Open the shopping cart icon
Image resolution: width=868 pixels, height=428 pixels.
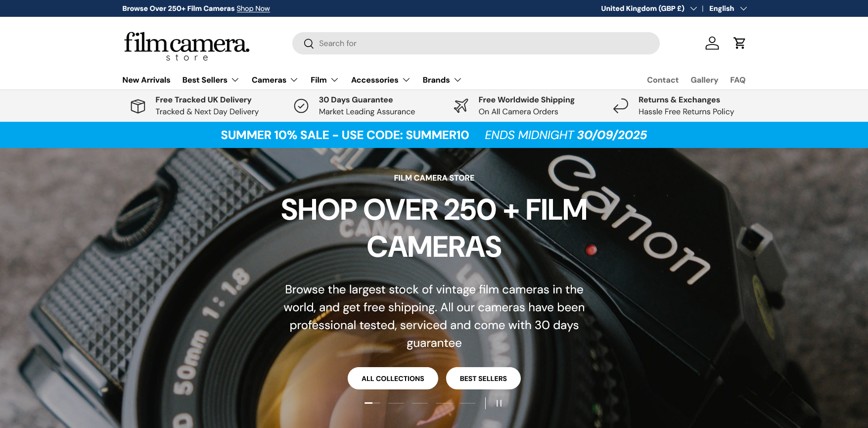739,43
